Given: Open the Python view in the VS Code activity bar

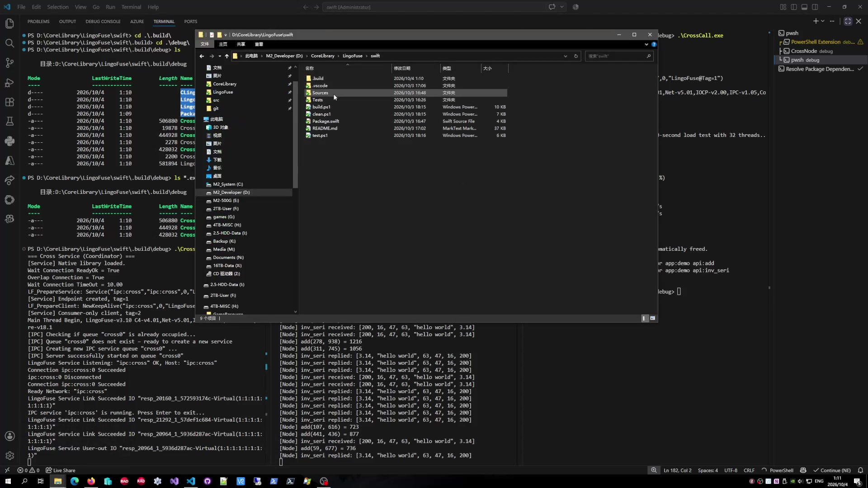Looking at the screenshot, I should [9, 141].
